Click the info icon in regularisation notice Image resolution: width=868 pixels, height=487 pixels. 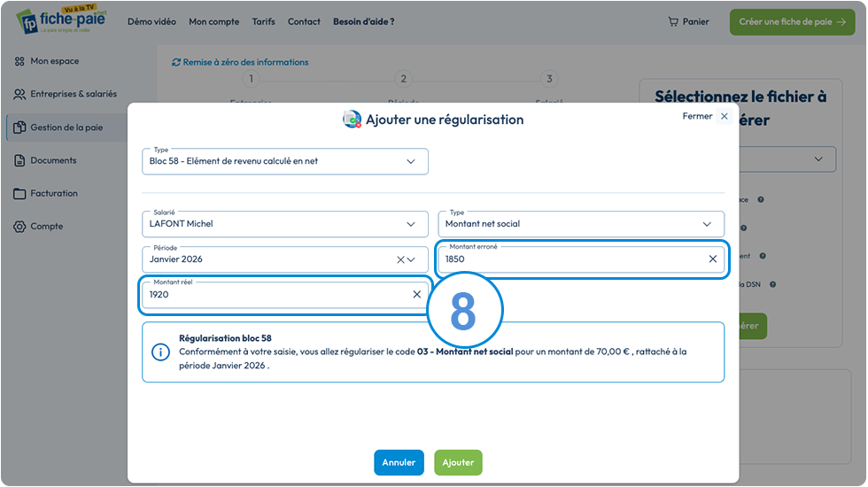coord(160,352)
